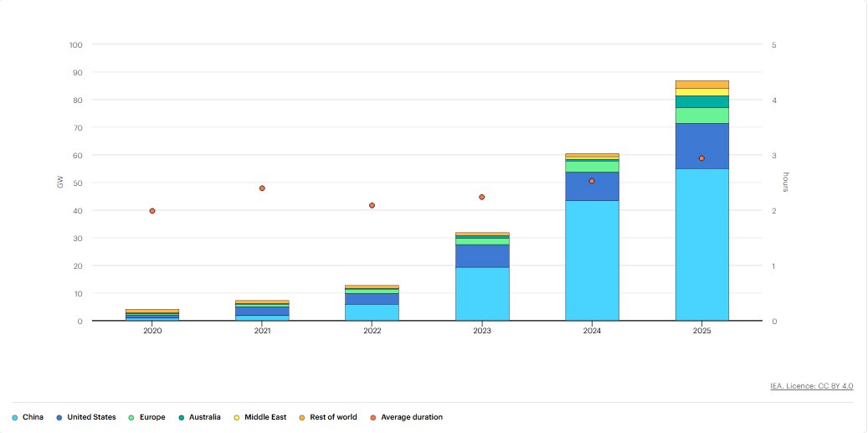Select the Europe segment of 2025 bar
This screenshot has width=868, height=433.
pos(702,116)
